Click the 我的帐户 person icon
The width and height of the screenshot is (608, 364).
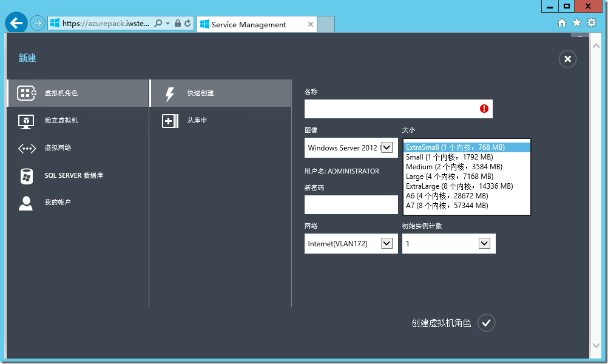[x=25, y=203]
